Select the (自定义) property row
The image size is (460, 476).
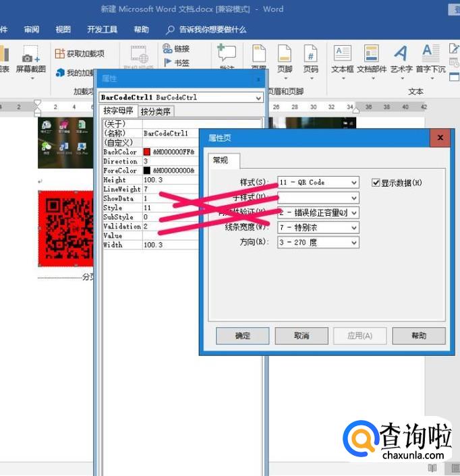(x=151, y=142)
